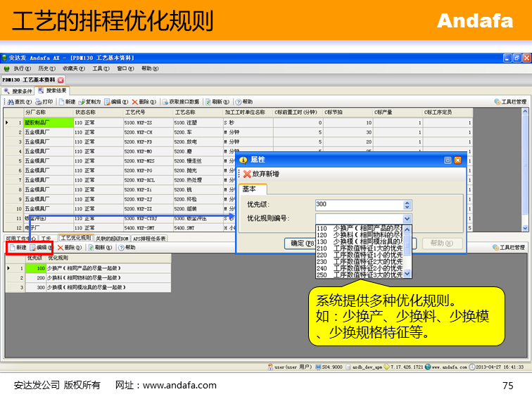Click the 确定 button in dialog
This screenshot has width=532, height=399.
click(x=298, y=243)
